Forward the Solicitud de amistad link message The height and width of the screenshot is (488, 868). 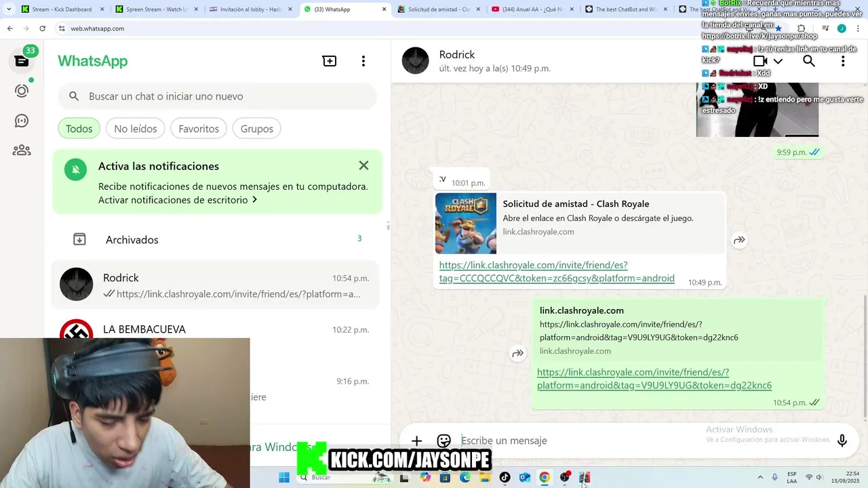coord(739,240)
